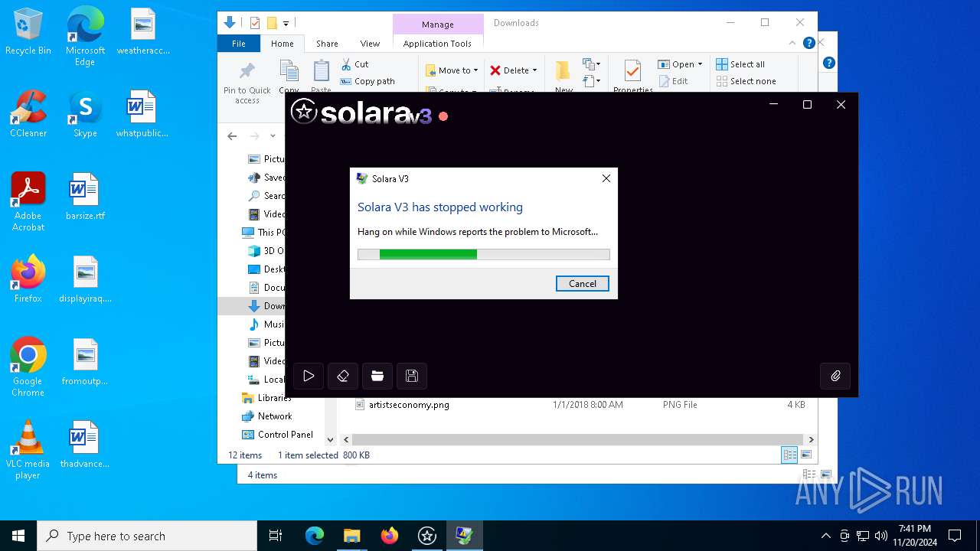980x551 pixels.
Task: Switch to the Share ribbon tab
Action: click(327, 44)
